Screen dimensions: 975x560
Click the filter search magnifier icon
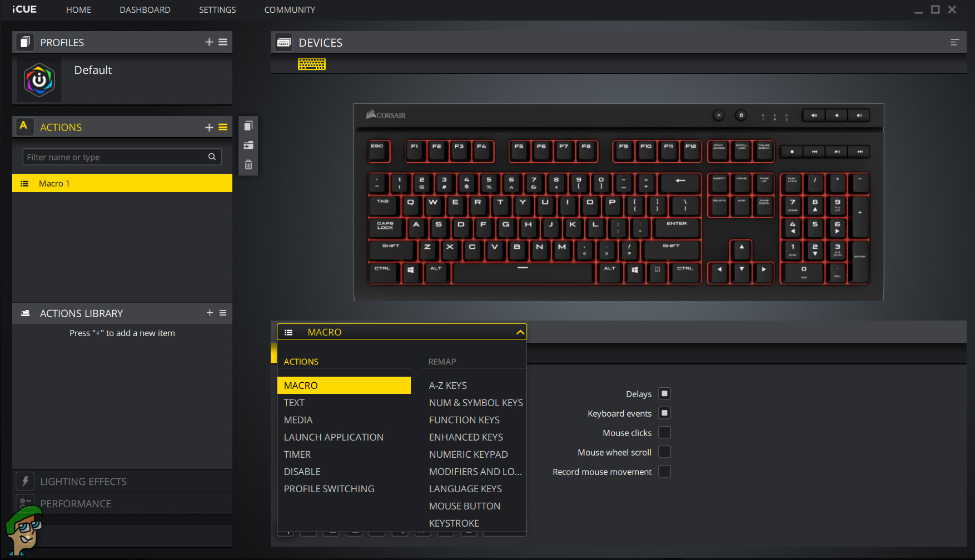point(212,157)
